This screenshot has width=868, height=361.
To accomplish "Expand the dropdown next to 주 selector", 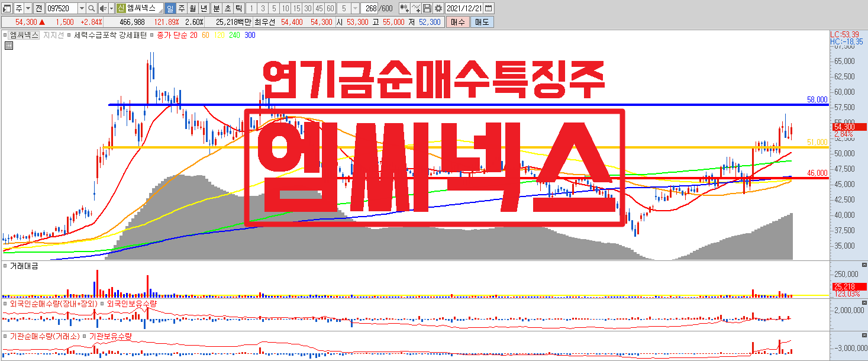I will pyautogui.click(x=28, y=8).
